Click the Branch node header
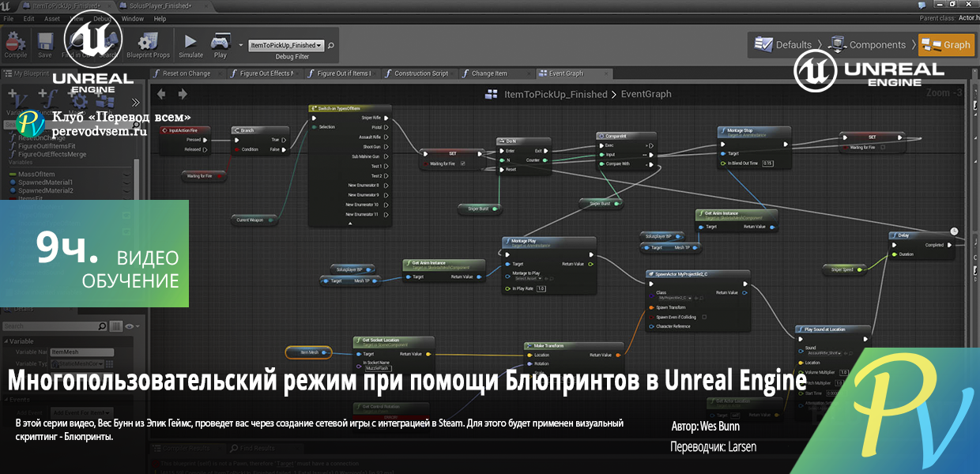The width and height of the screenshot is (980, 474). click(x=259, y=130)
